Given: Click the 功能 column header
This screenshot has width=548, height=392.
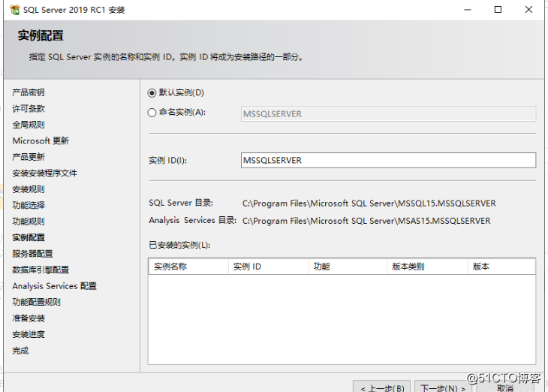Looking at the screenshot, I should [348, 267].
